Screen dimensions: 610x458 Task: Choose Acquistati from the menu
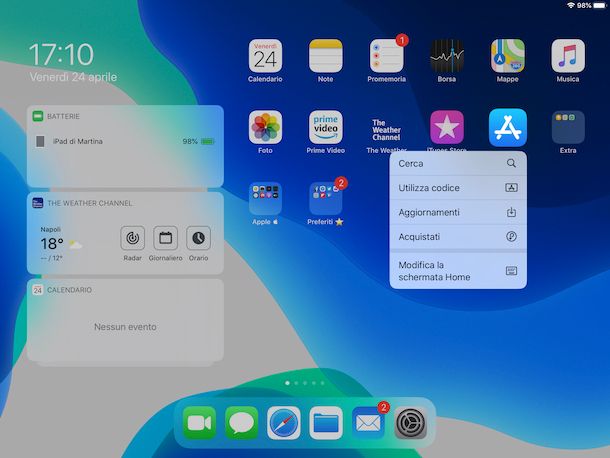pyautogui.click(x=458, y=237)
